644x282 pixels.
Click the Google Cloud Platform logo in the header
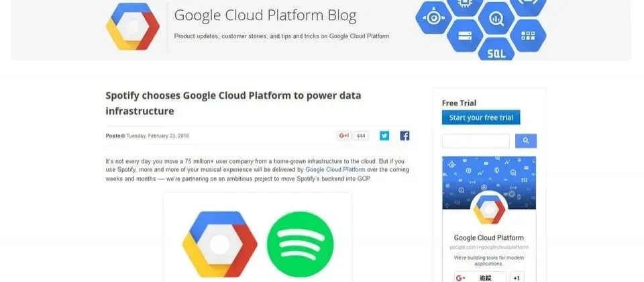[133, 27]
